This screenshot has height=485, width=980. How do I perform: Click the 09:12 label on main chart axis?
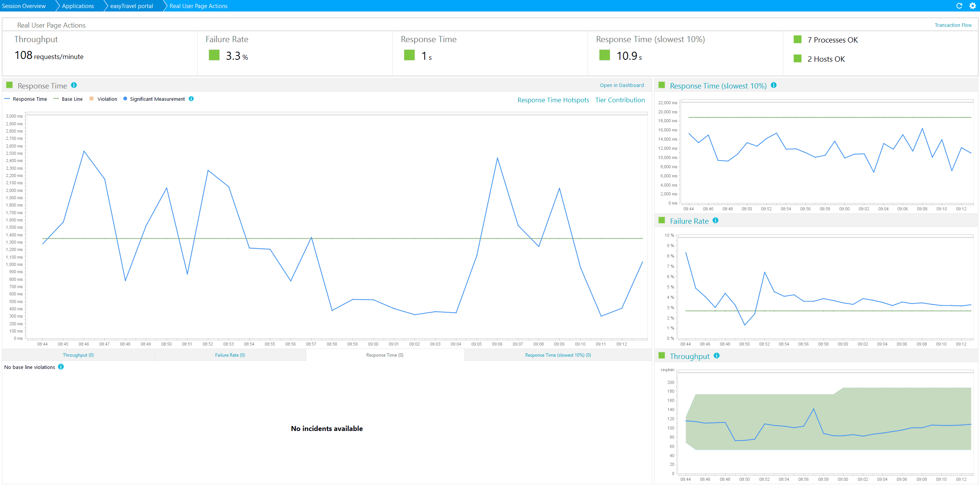tap(621, 344)
